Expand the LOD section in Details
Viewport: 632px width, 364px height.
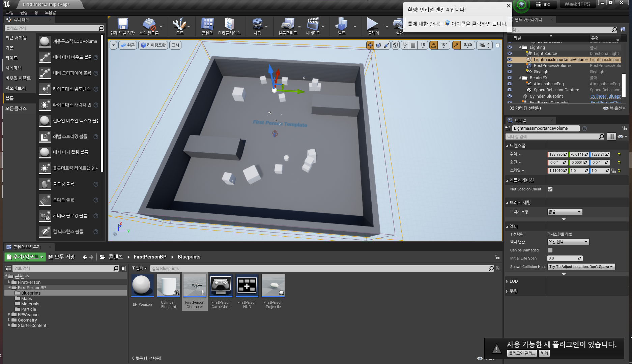507,281
